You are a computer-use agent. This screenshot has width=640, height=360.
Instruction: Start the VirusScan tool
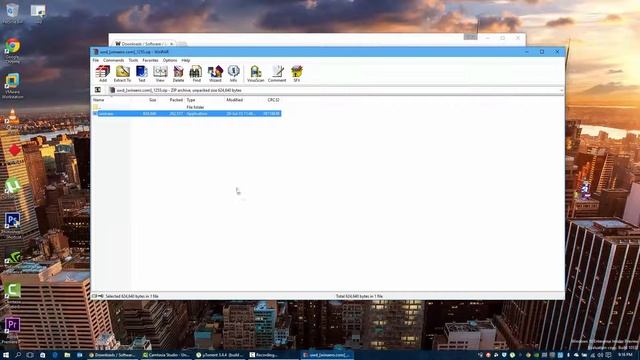tap(256, 73)
